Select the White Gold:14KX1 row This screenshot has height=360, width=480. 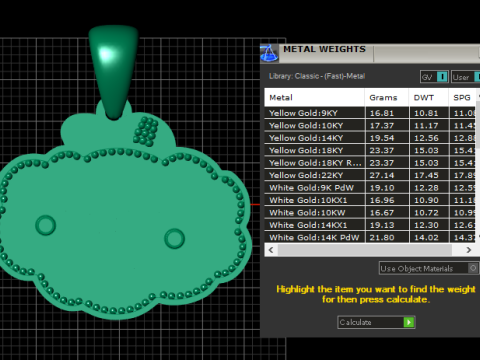coord(370,225)
